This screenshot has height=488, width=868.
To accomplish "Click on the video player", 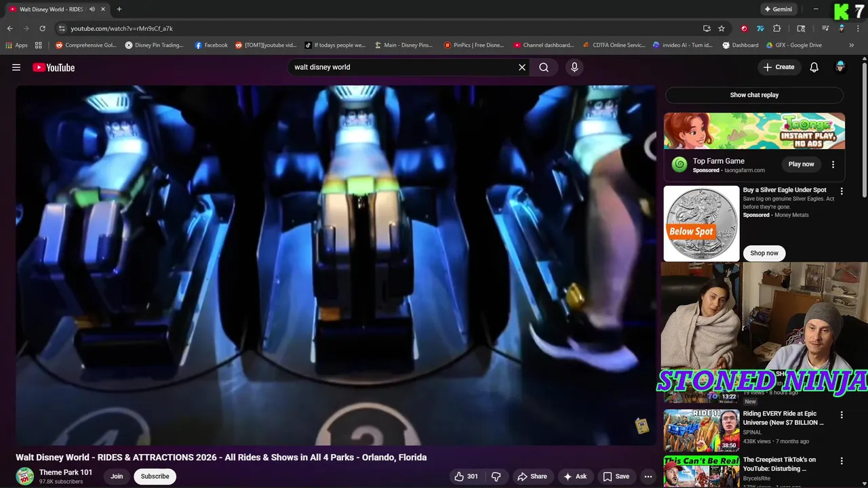I will (x=336, y=266).
